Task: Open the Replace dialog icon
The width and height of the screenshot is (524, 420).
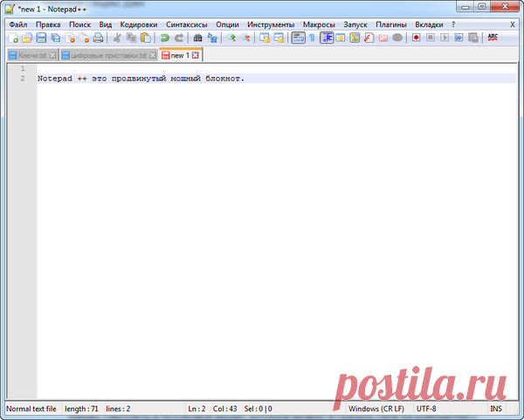Action: [212, 38]
